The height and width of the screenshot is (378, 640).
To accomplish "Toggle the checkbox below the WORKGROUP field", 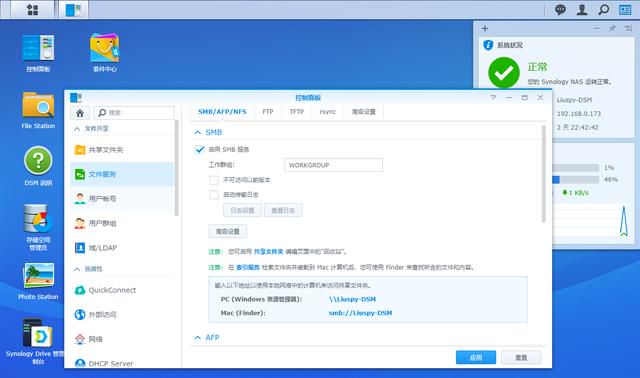I will click(x=213, y=180).
